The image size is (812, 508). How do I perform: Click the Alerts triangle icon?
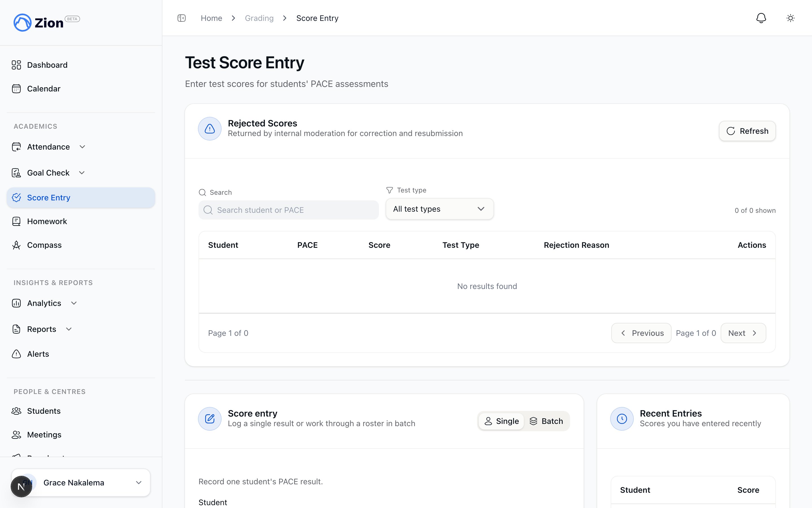(16, 354)
